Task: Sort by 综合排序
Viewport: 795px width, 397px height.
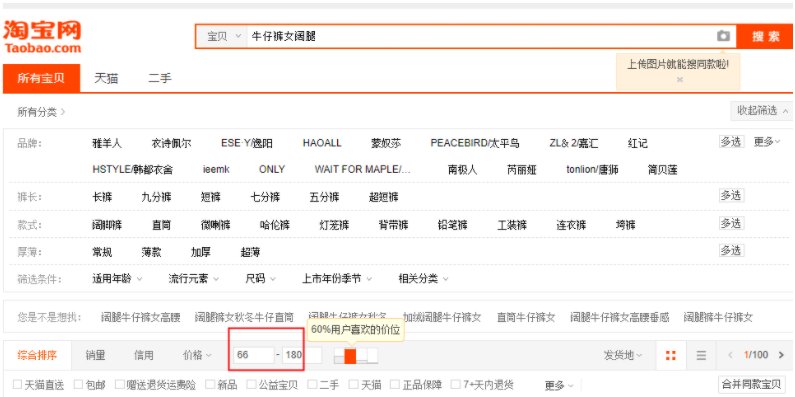Action: (x=37, y=355)
